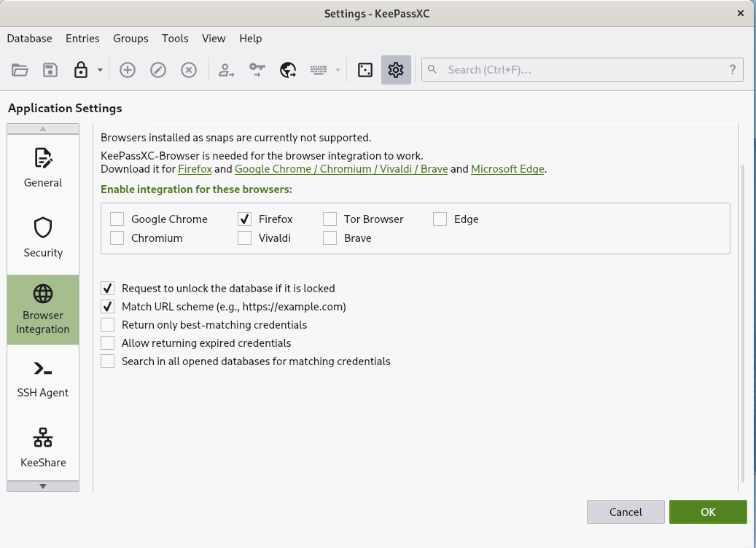Open the Entries menu
The image size is (756, 548).
pyautogui.click(x=82, y=39)
